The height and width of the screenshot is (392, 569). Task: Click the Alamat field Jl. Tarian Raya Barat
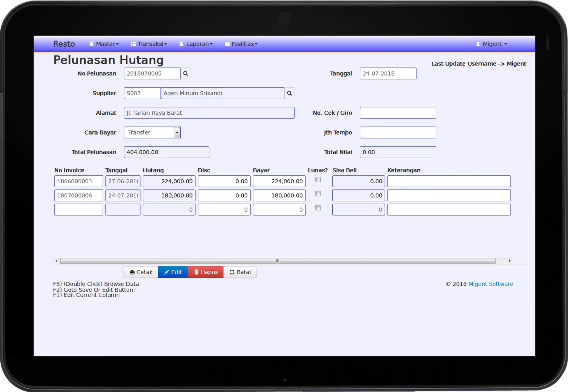(x=209, y=113)
